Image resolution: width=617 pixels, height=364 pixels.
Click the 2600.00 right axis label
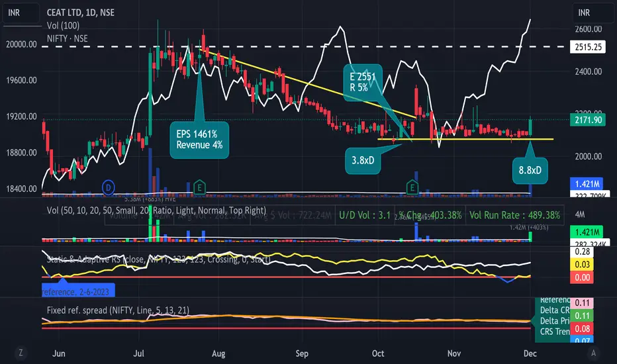click(x=589, y=29)
